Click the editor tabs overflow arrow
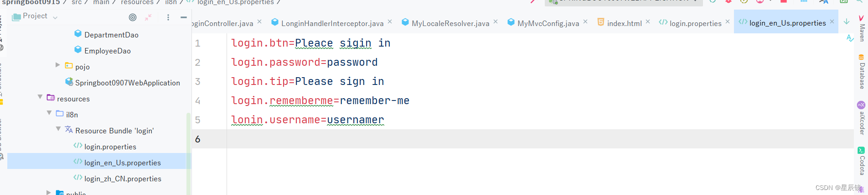The image size is (868, 195). (847, 21)
